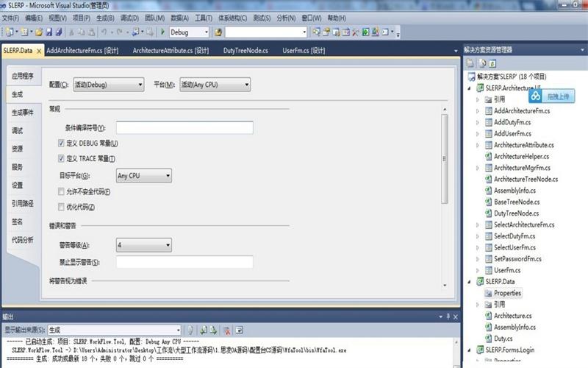588x368 pixels.
Task: Click the Undo toolbar icon
Action: [x=104, y=32]
